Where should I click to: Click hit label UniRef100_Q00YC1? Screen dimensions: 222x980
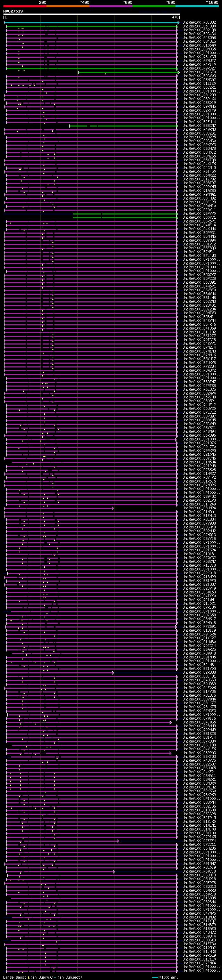click(x=199, y=218)
